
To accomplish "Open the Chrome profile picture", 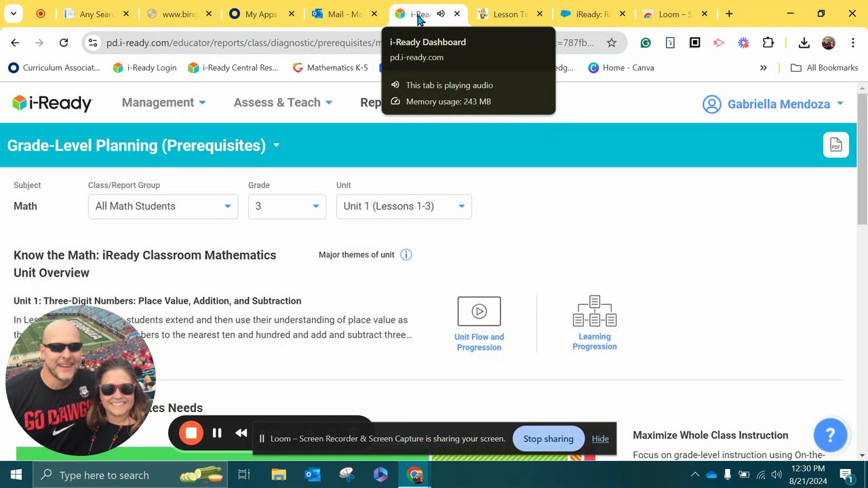I will click(x=829, y=43).
